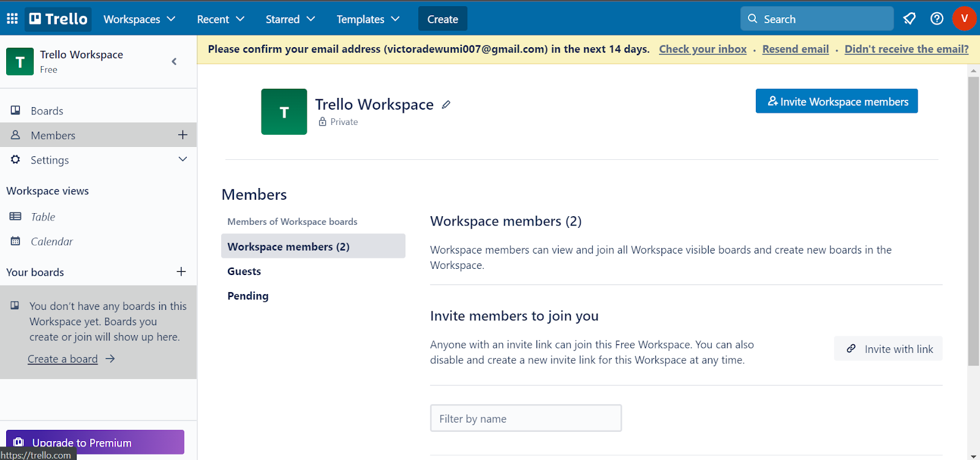Click the Boards icon in sidebar
Screen dimensions: 980x460
[15, 110]
